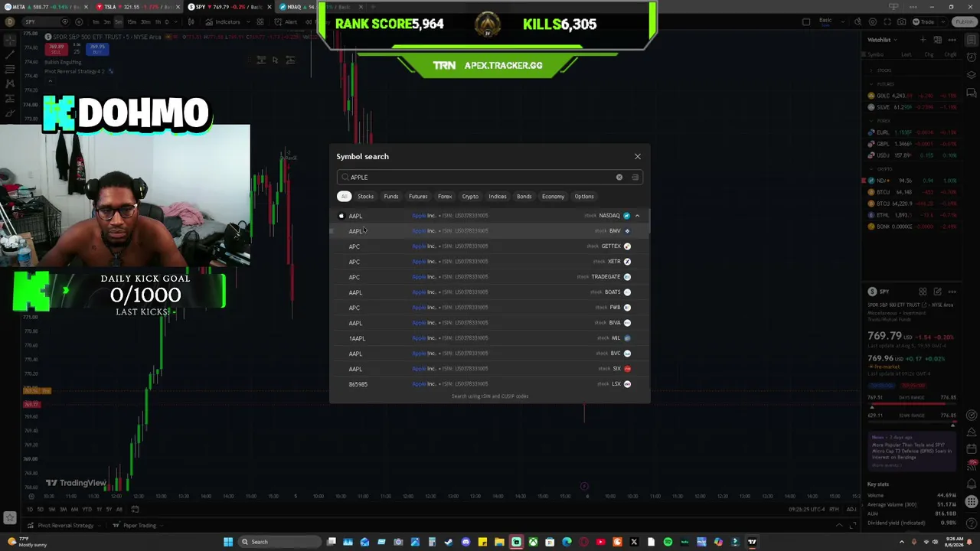Collapse the AAPL NASDAQ exchange list
The image size is (980, 551).
637,216
